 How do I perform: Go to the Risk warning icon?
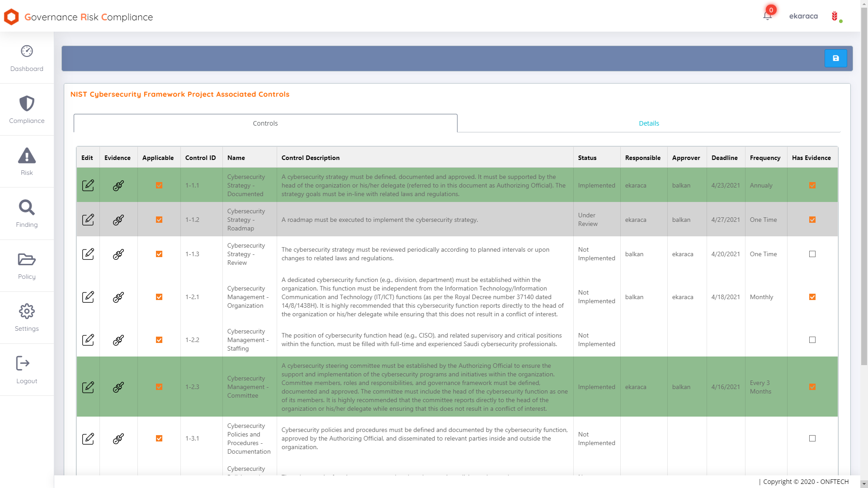tap(27, 155)
